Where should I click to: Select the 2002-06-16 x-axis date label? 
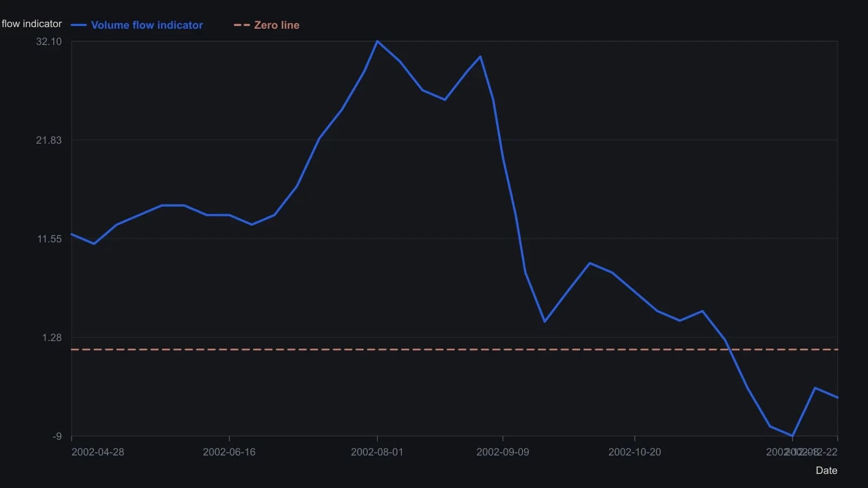229,452
